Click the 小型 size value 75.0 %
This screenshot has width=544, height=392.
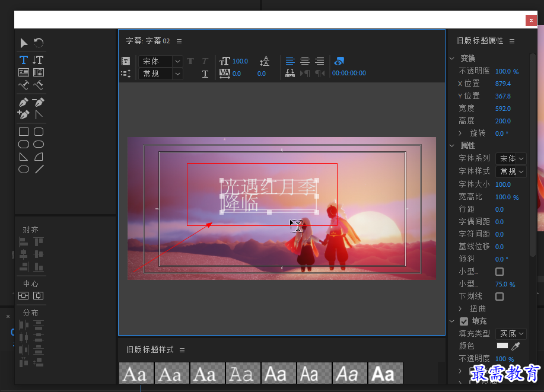click(x=505, y=285)
